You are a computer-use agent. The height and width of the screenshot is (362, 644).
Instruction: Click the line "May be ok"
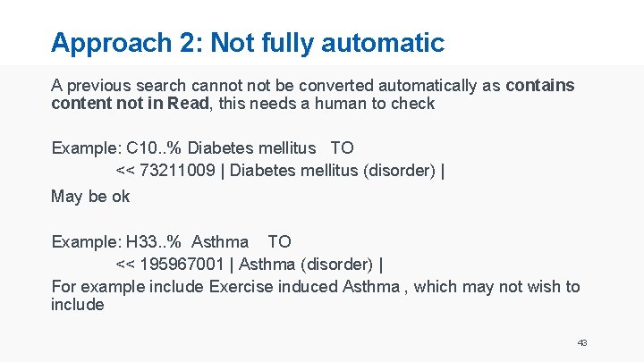pyautogui.click(x=90, y=196)
